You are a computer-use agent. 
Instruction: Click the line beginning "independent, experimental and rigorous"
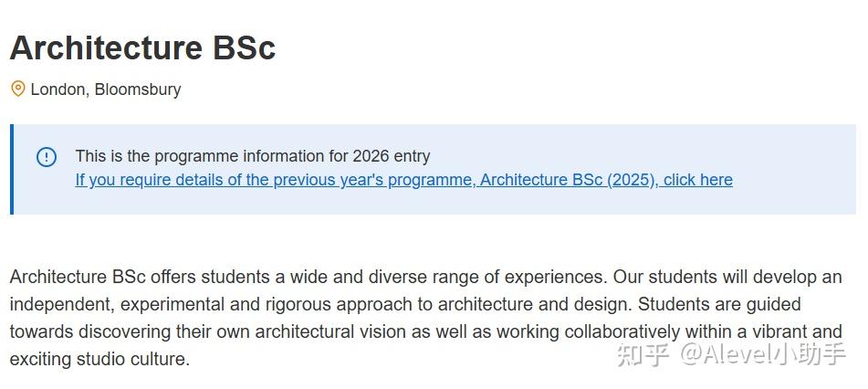[405, 304]
